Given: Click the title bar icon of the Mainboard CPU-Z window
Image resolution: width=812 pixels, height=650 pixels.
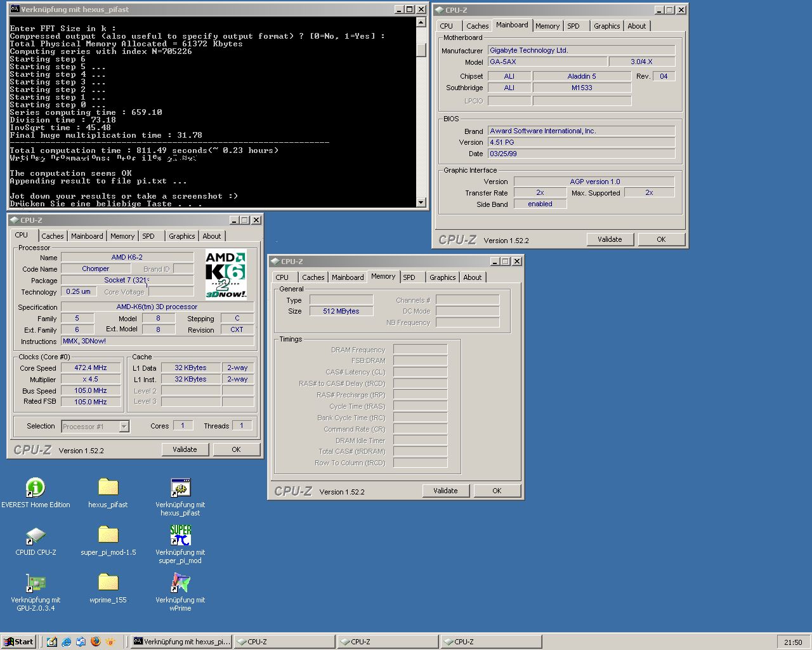Looking at the screenshot, I should click(x=440, y=10).
